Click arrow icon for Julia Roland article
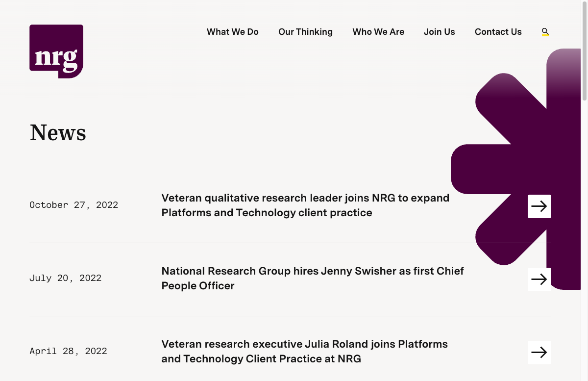This screenshot has width=588, height=381. 539,353
